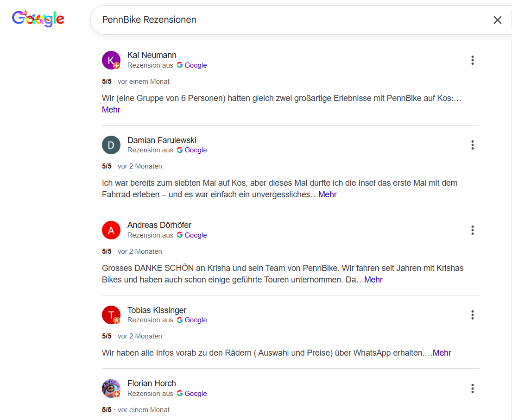Click Damian Farulewski's gray D avatar
The image size is (512, 420).
coord(111,145)
